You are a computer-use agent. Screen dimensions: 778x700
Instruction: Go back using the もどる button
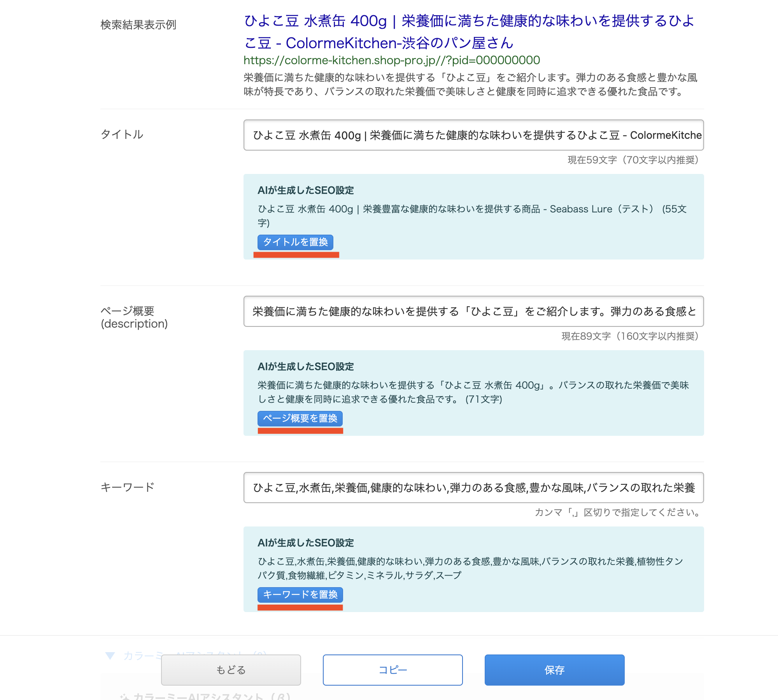point(231,670)
